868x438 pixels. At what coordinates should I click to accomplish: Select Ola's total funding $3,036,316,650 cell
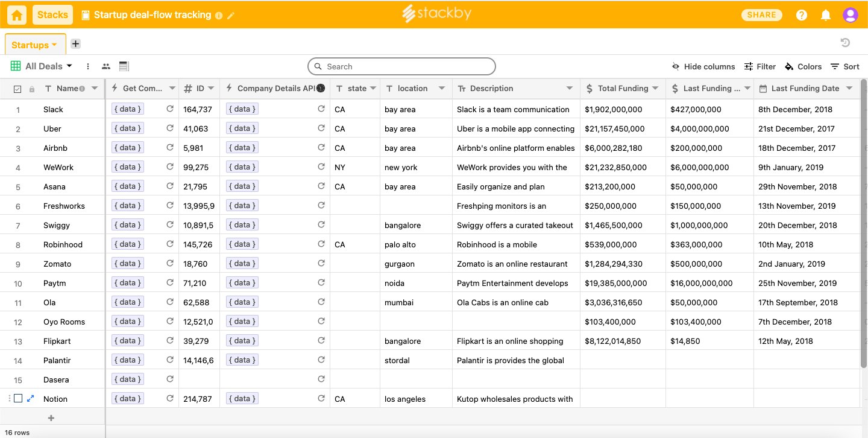point(623,302)
